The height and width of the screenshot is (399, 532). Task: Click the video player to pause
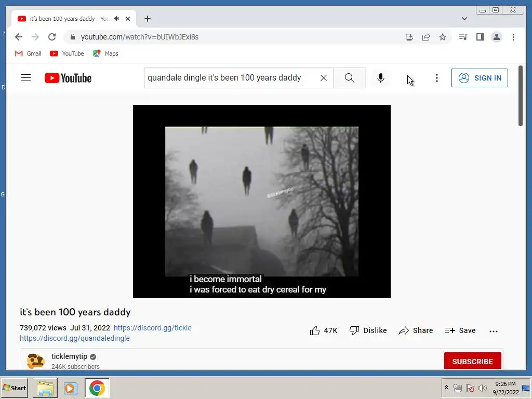click(x=262, y=202)
